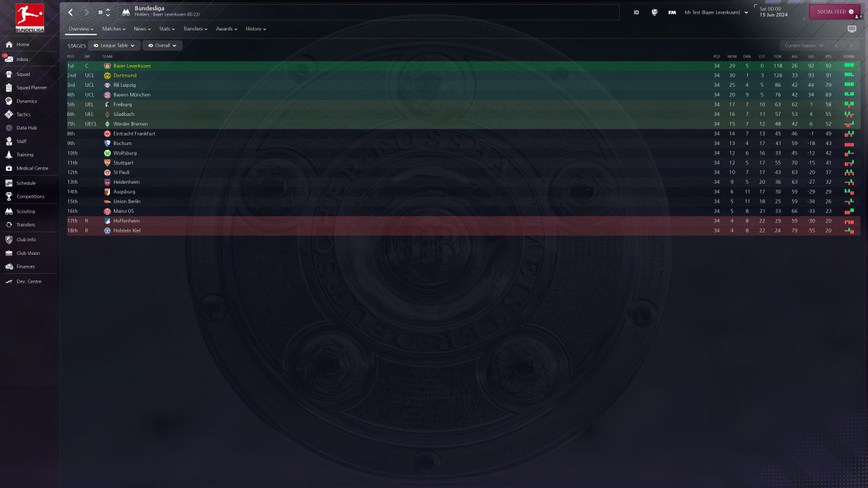Open the Dev. Centre icon
Viewport: 868px width, 488px height.
click(x=9, y=281)
